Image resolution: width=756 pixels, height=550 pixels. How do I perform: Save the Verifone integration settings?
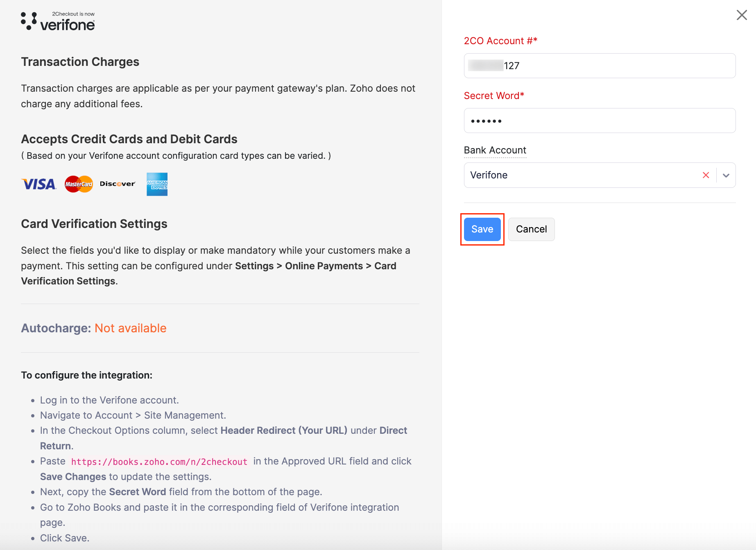click(482, 229)
